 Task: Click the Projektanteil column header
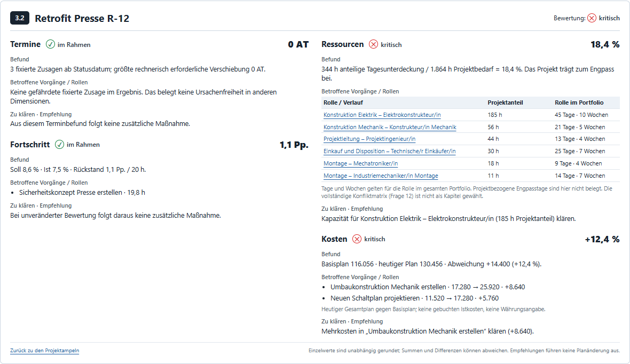click(505, 102)
